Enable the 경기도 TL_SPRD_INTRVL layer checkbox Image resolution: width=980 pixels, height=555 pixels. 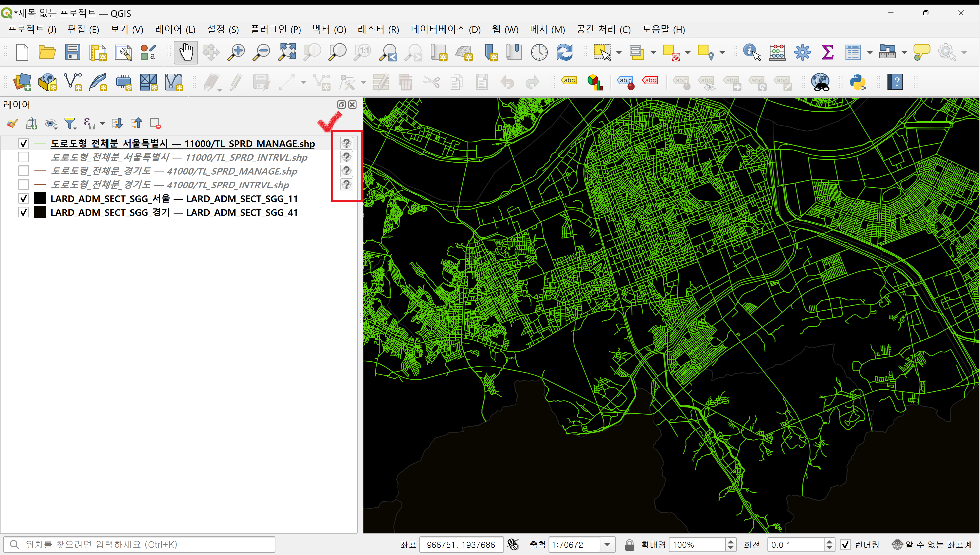[24, 185]
